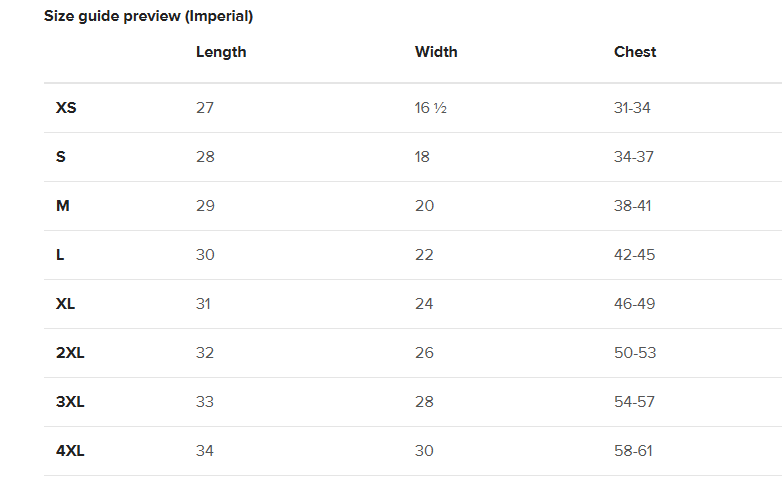
Task: Select the 4XL chest range 58-61
Action: [633, 451]
